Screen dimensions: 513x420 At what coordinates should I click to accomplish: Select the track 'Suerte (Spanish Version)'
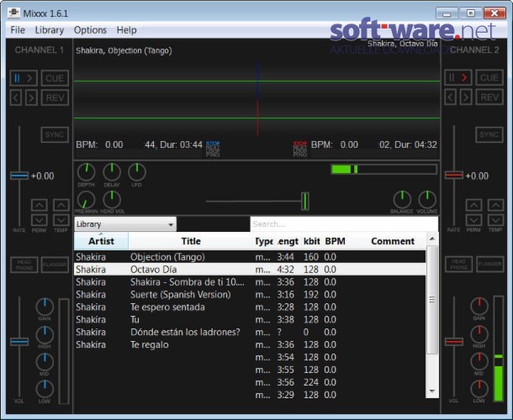click(250, 295)
